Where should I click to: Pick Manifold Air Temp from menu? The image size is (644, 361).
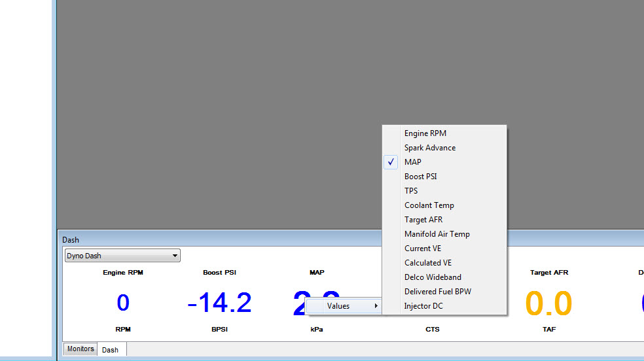pos(444,234)
